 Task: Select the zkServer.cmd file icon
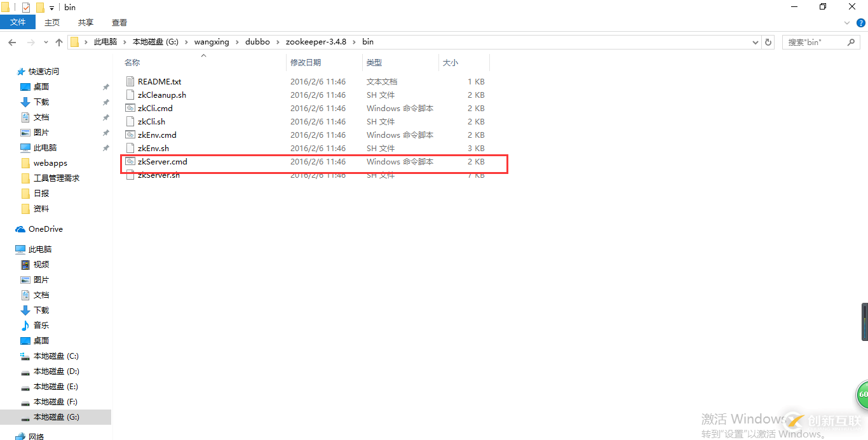click(130, 162)
